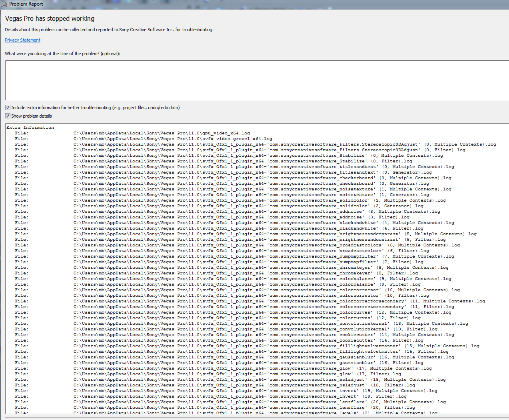Click the Stabilize (0, Filter) log line

click(214, 161)
